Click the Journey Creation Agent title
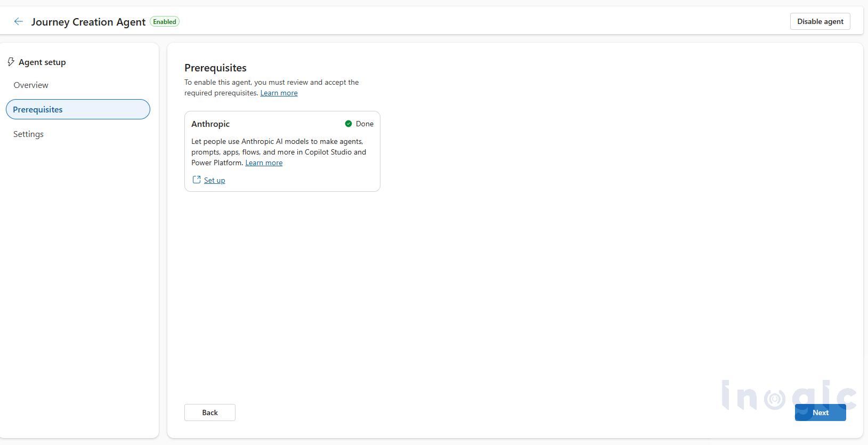The height and width of the screenshot is (445, 868). (x=88, y=22)
